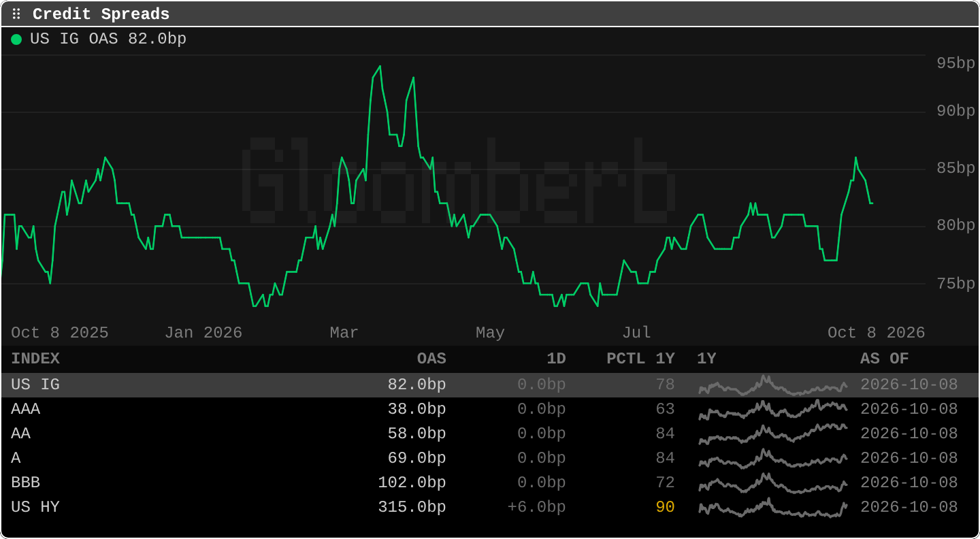Click the 75bp y-axis label

955,284
